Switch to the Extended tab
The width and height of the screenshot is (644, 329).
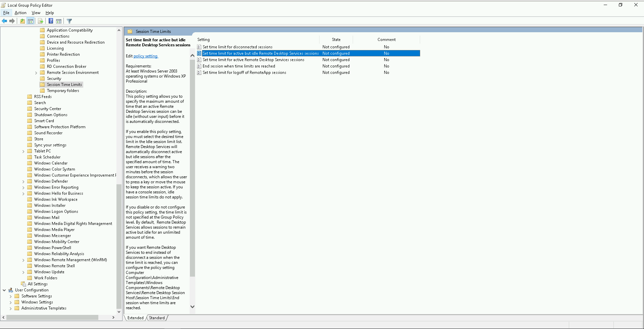click(135, 318)
